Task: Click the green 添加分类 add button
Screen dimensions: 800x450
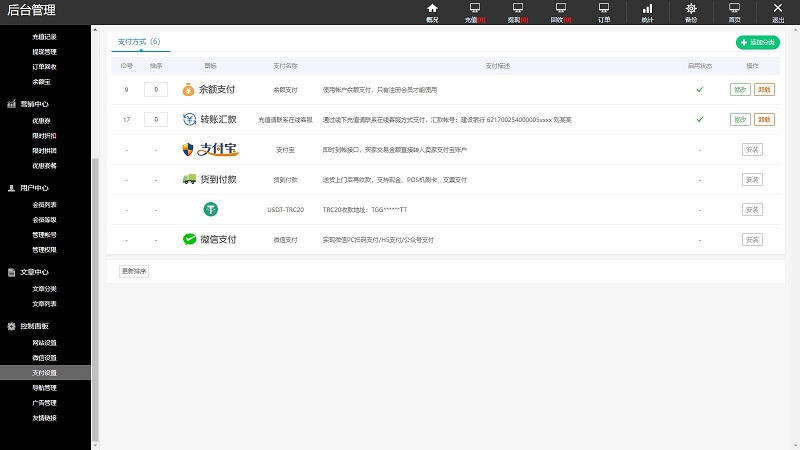Action: [758, 42]
